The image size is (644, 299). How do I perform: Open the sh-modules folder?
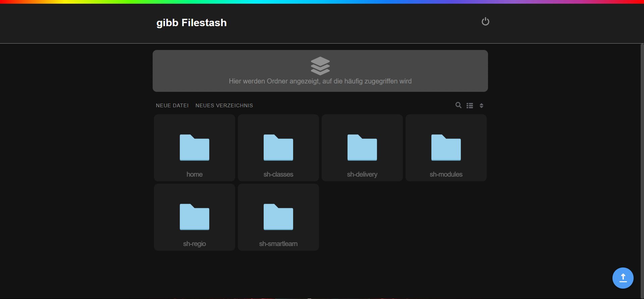(446, 148)
